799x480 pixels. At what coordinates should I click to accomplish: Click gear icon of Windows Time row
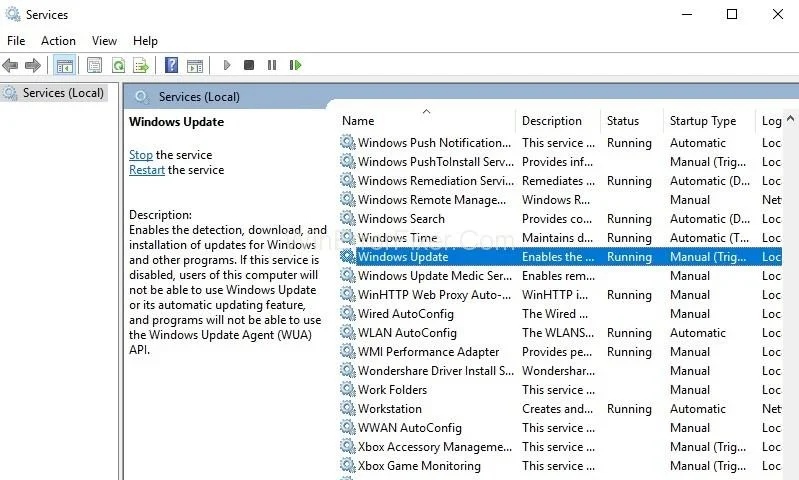tap(348, 237)
